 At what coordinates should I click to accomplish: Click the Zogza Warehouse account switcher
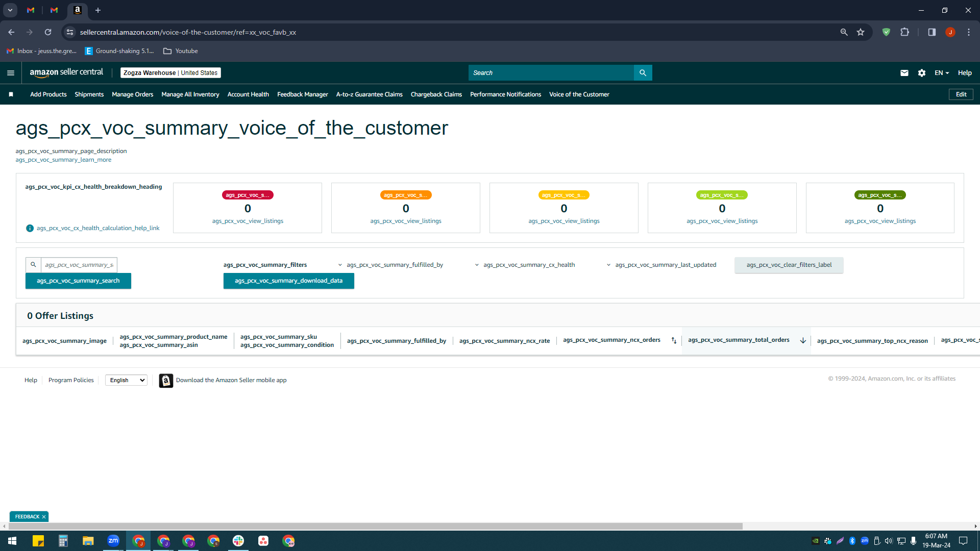point(170,73)
